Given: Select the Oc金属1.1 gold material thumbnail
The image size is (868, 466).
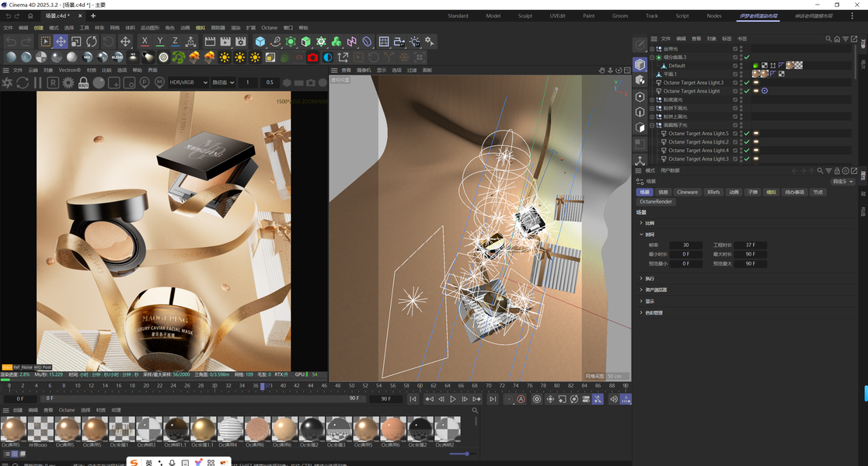Looking at the screenshot, I should (x=203, y=429).
